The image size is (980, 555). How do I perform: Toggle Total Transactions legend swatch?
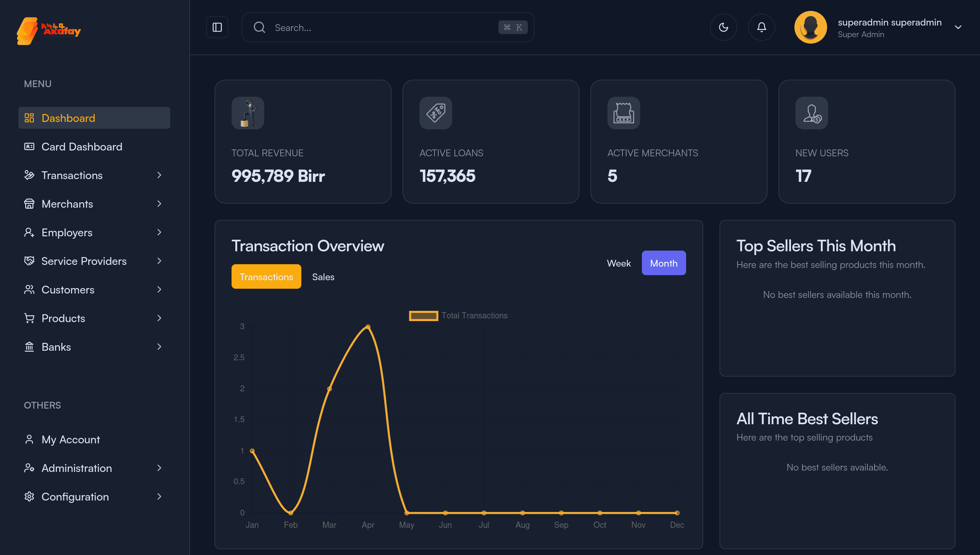(x=424, y=316)
